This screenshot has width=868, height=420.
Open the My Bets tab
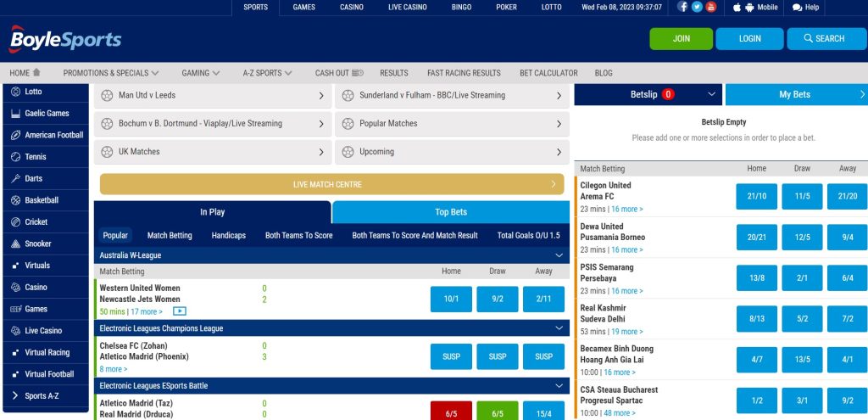point(797,94)
